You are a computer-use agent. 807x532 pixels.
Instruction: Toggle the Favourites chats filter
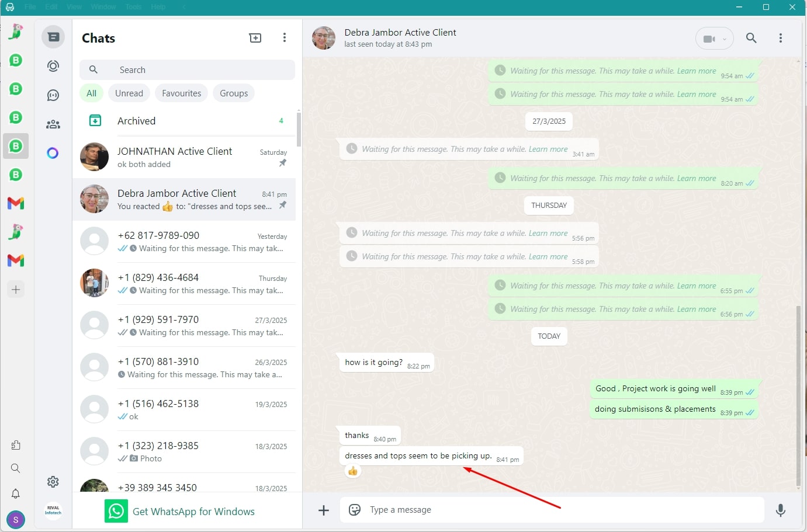[x=181, y=93]
